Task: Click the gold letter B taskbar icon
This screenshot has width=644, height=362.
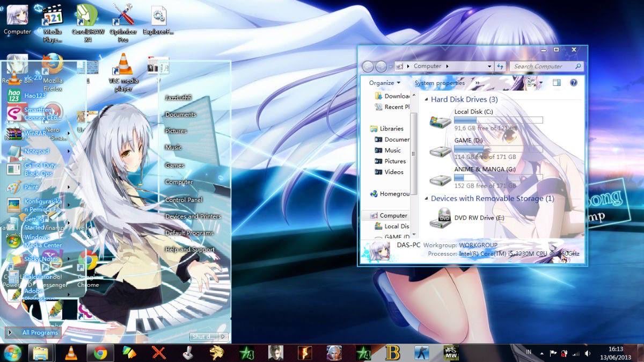Action: point(393,353)
